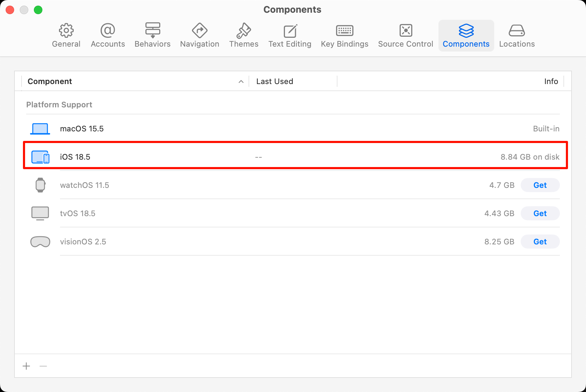Open the Navigation arrow icon
Screen dimensions: 586x392
click(200, 31)
